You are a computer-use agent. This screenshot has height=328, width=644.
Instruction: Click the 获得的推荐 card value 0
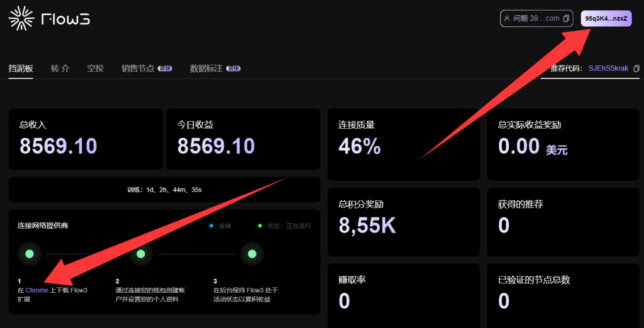504,225
